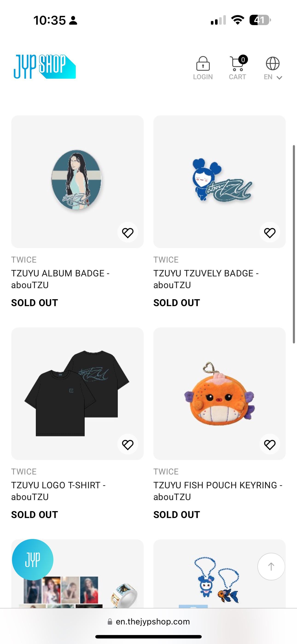The width and height of the screenshot is (297, 644).
Task: Open the shopping CART icon
Action: 237,64
